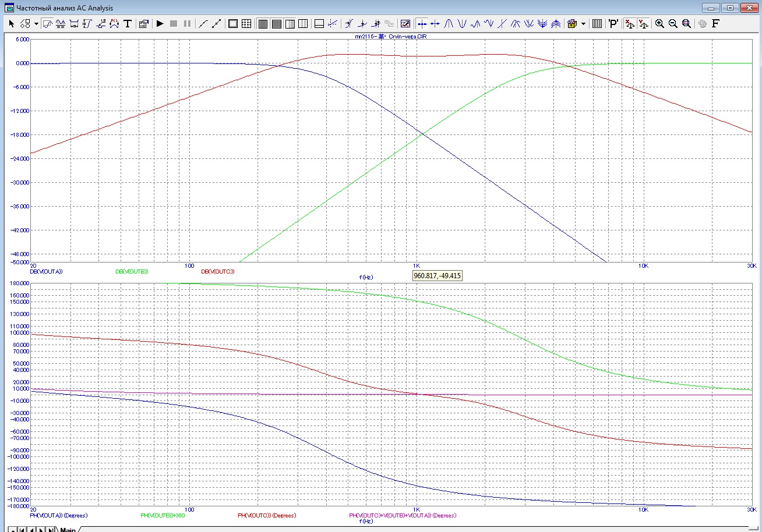The image size is (762, 532).
Task: Select the arrow pointer Select mode tool
Action: pos(12,24)
